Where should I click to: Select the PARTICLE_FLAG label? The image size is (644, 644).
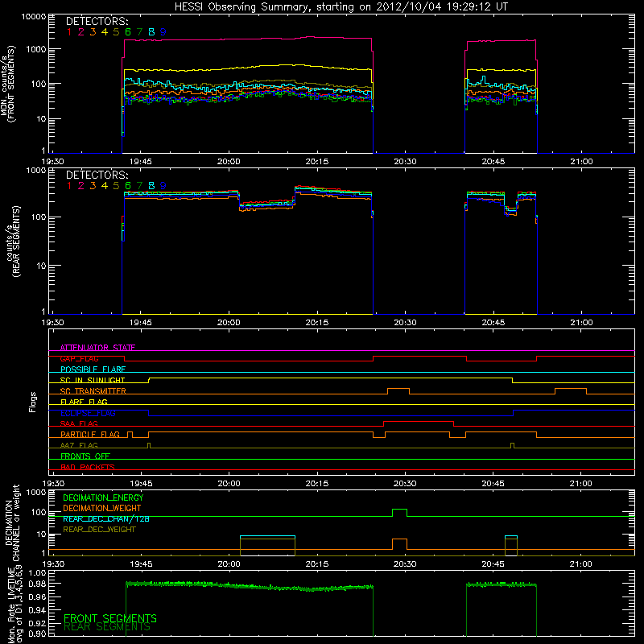tap(90, 434)
